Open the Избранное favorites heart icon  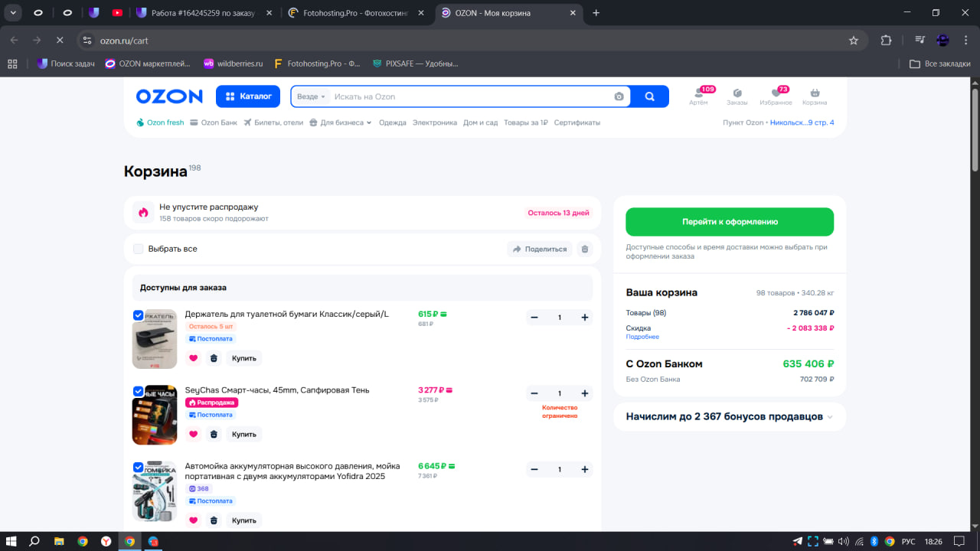coord(776,94)
